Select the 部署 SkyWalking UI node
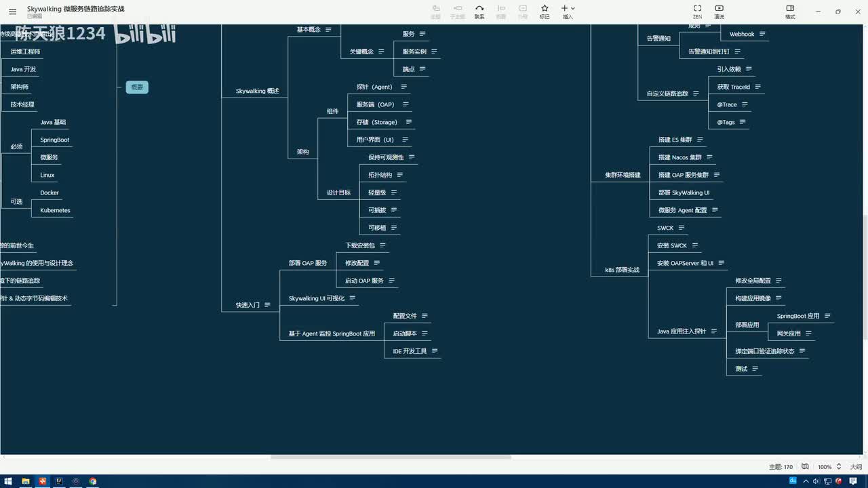The image size is (868, 488). pos(684,192)
